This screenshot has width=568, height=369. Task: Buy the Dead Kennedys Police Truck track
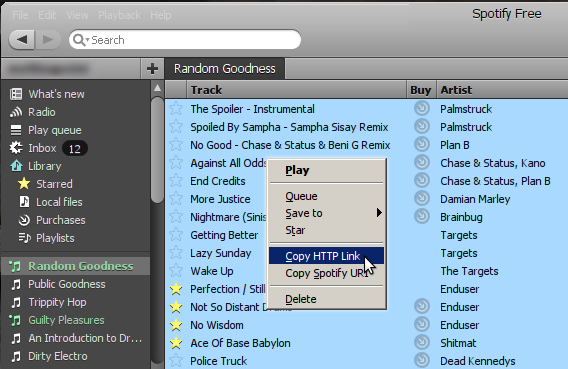click(422, 360)
